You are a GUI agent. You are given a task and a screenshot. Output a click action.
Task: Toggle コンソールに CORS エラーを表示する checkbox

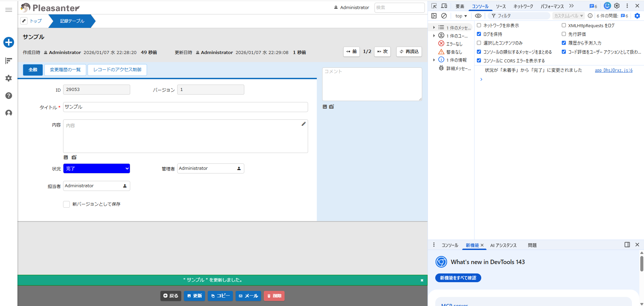479,60
